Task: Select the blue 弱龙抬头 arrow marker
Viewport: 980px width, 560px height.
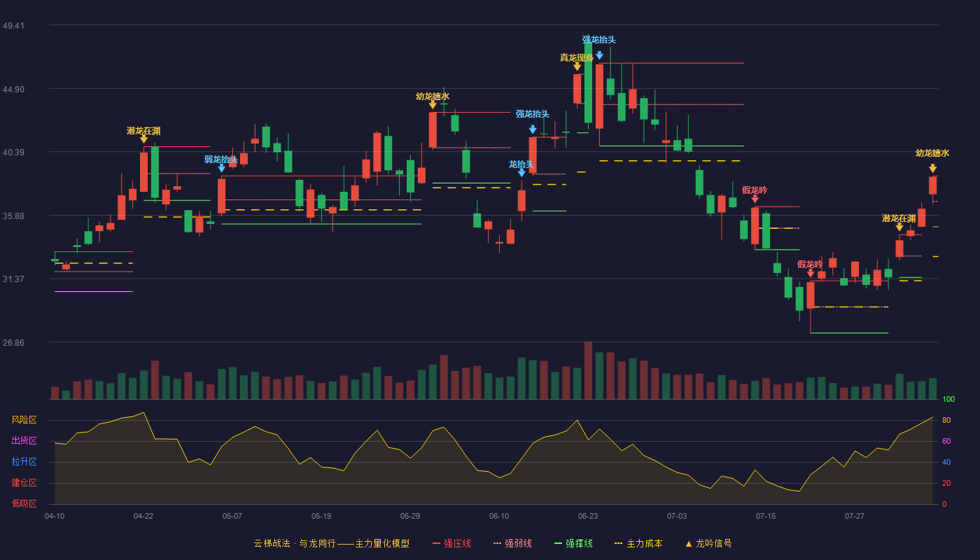Action: pyautogui.click(x=221, y=168)
